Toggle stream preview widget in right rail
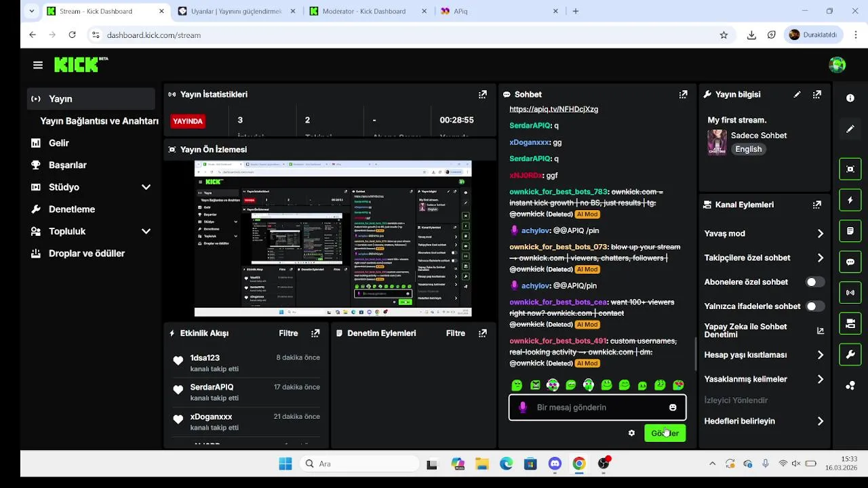The width and height of the screenshot is (868, 488). pyautogui.click(x=850, y=169)
